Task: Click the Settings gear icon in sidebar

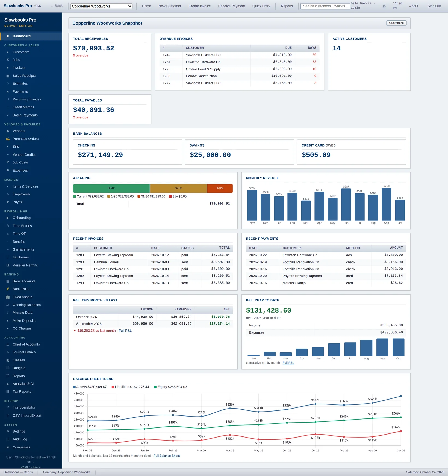Action: click(8, 431)
